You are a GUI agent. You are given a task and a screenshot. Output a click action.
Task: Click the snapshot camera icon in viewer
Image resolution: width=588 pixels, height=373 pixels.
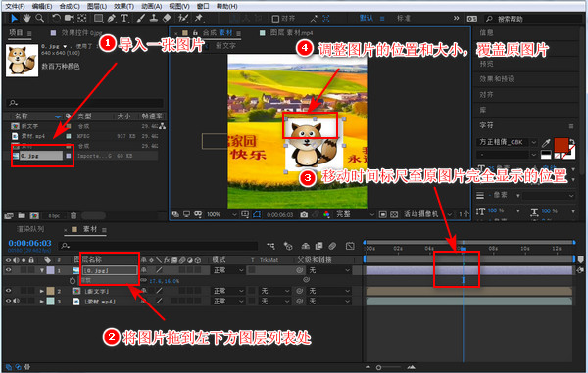(304, 214)
